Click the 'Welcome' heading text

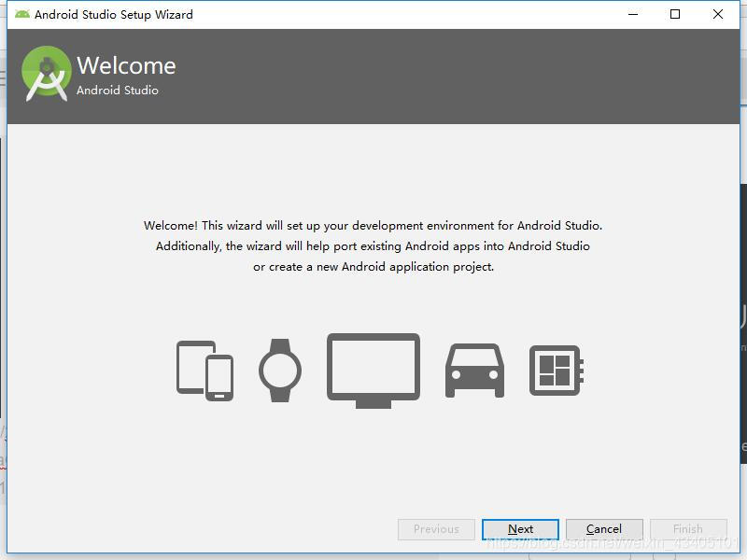(x=126, y=65)
